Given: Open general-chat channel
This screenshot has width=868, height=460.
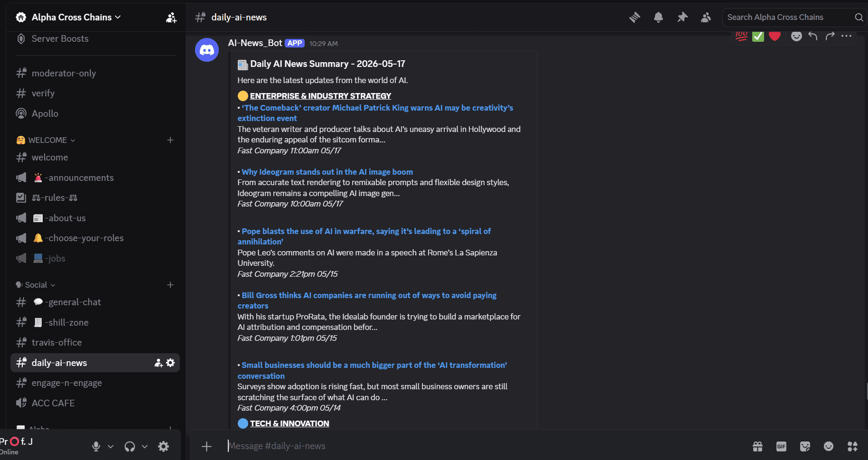Looking at the screenshot, I should [x=95, y=302].
